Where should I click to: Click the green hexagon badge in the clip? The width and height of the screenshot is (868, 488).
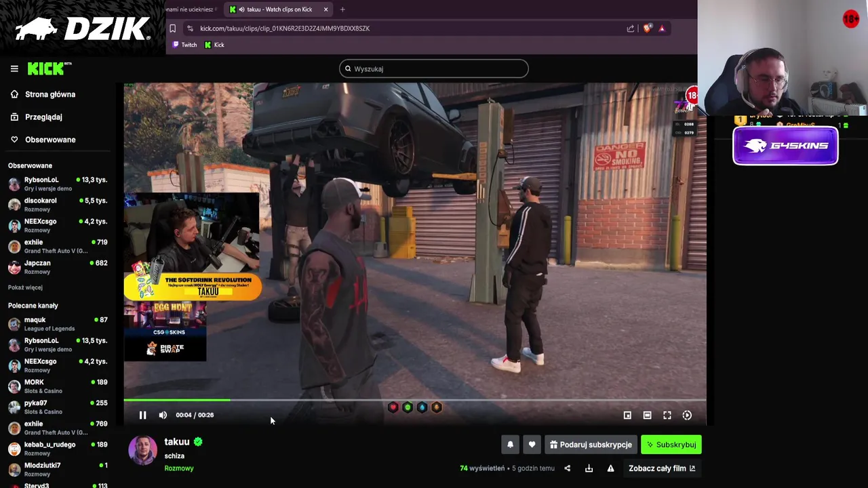[x=408, y=407]
